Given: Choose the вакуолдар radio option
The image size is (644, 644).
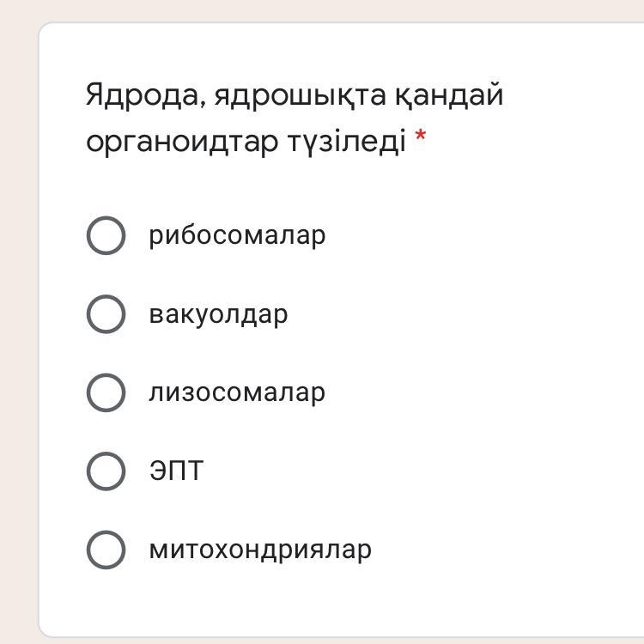Looking at the screenshot, I should click(106, 314).
